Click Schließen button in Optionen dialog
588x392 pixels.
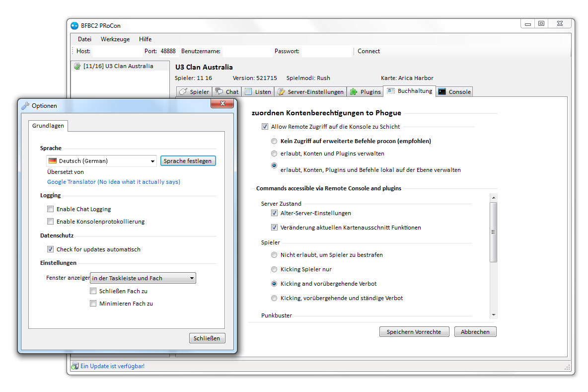coord(207,338)
